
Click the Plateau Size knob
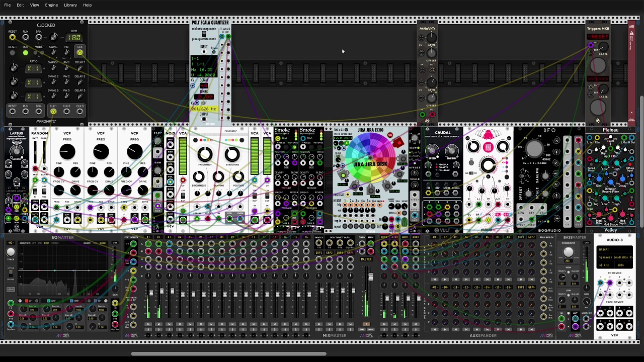coord(599,178)
